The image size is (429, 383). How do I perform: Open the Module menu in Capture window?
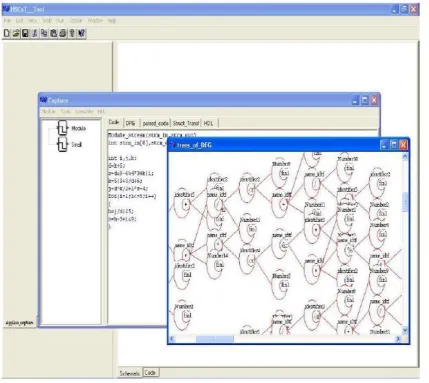pos(49,111)
